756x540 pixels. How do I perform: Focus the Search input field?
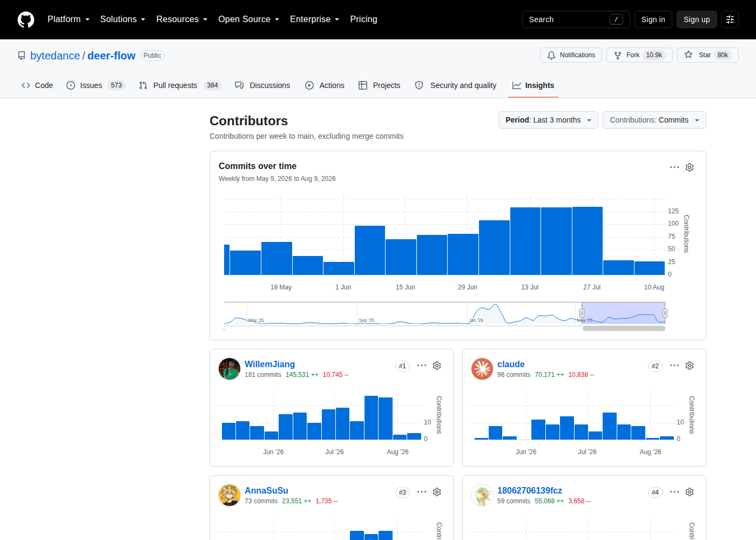(576, 19)
